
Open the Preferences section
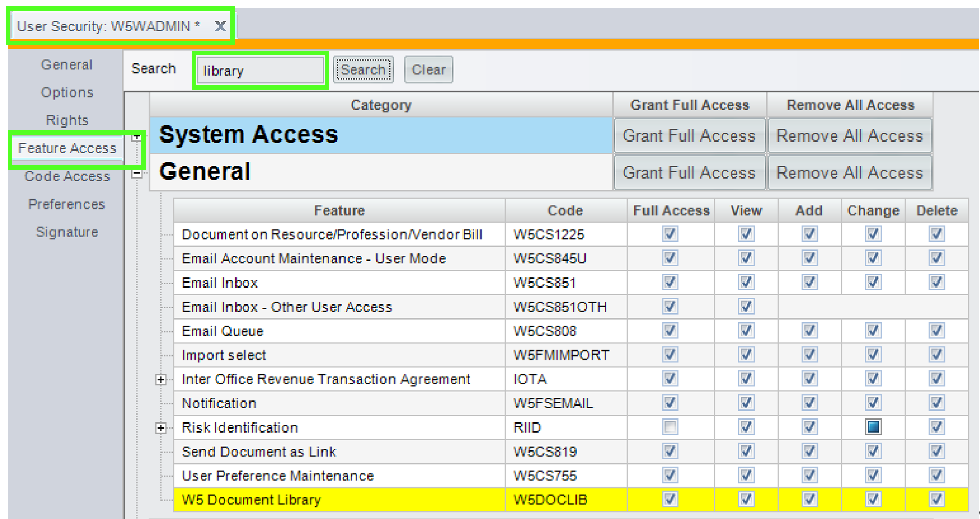[x=67, y=204]
